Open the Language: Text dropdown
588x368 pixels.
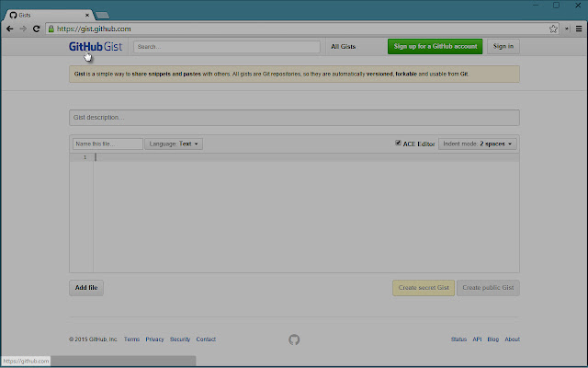174,144
